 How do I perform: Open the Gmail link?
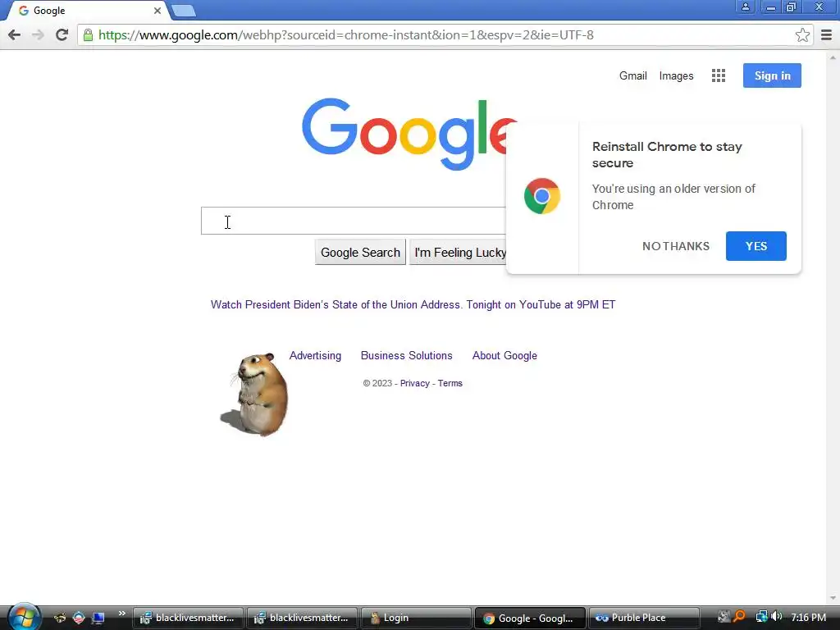pyautogui.click(x=632, y=75)
